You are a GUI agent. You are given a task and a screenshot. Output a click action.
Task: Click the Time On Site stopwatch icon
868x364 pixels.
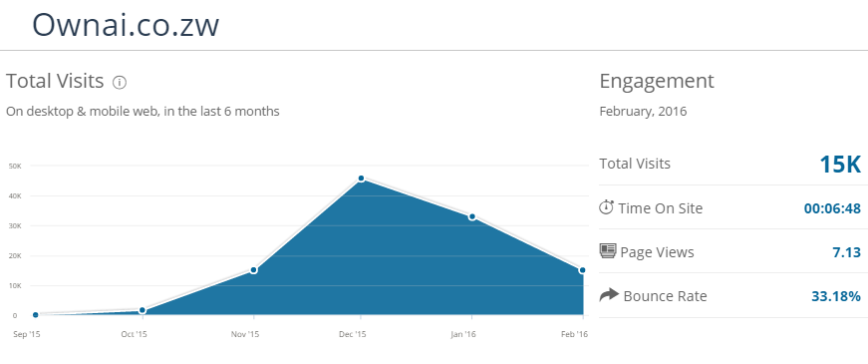tap(607, 207)
